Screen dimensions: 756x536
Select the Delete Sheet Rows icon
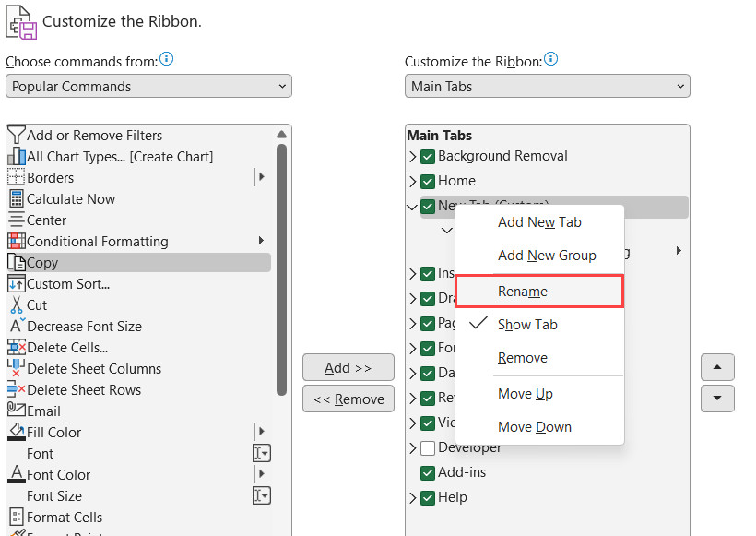(16, 389)
